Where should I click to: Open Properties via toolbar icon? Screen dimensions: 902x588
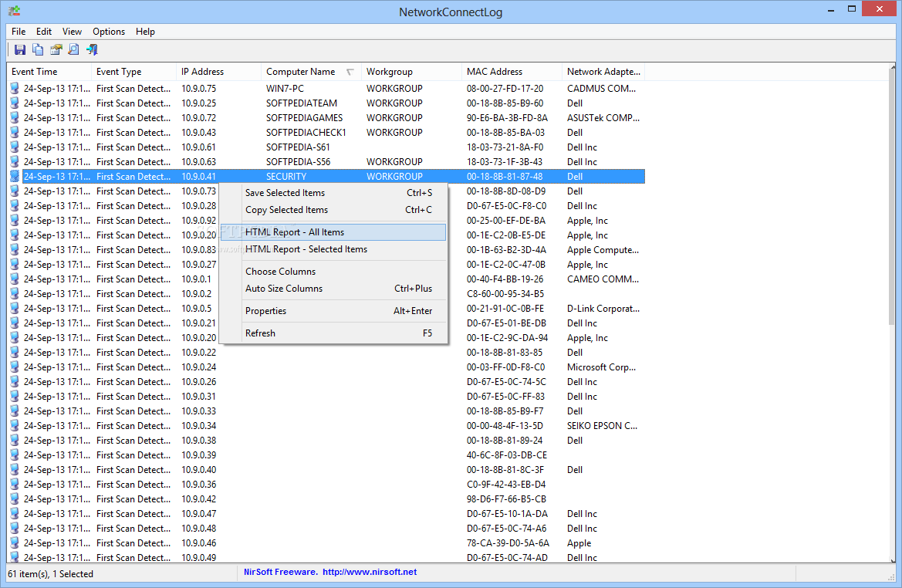coord(56,49)
